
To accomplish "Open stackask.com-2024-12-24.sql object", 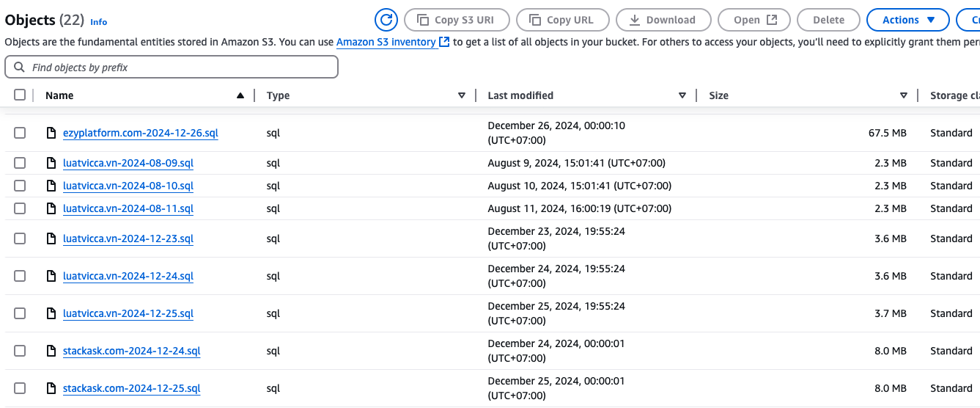I will coord(132,351).
